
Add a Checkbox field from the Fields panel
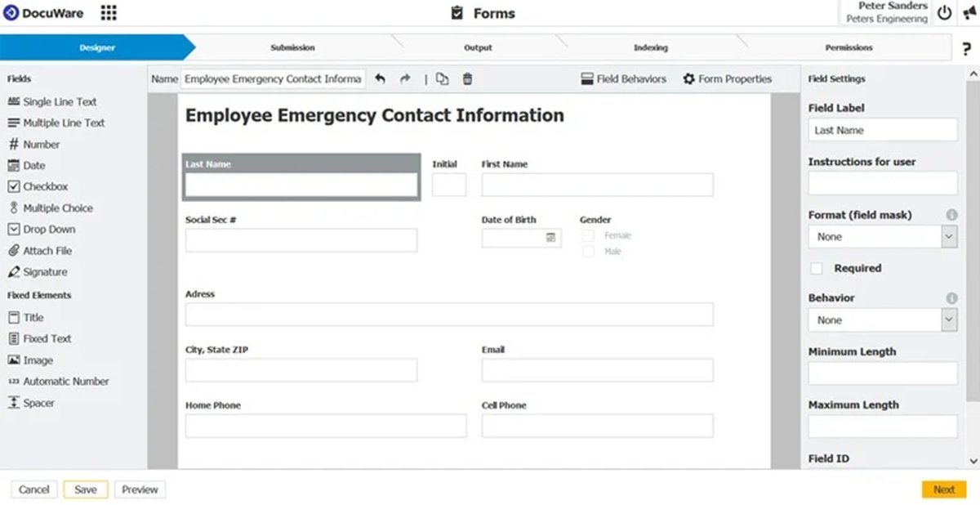(46, 186)
